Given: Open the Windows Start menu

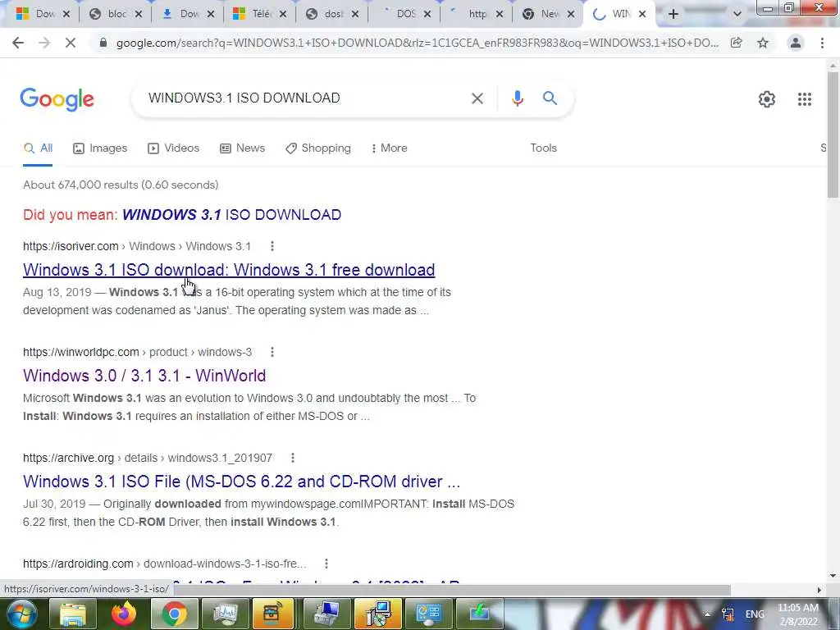Looking at the screenshot, I should click(21, 614).
